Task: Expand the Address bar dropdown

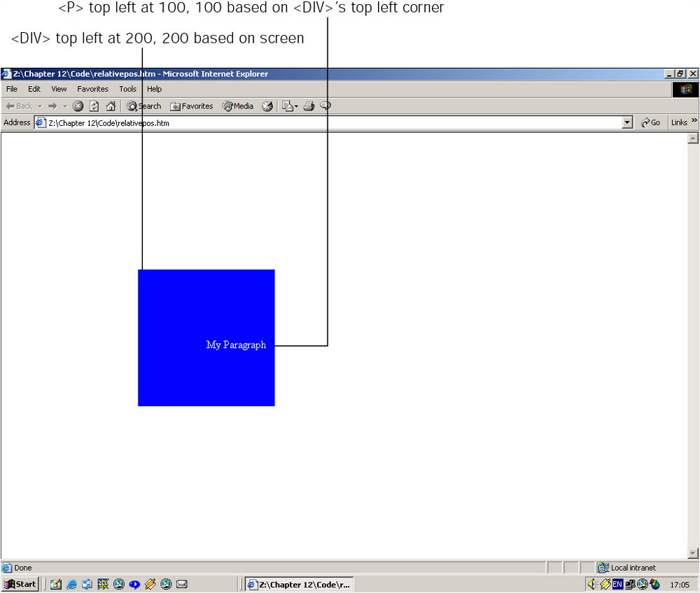Action: [627, 123]
